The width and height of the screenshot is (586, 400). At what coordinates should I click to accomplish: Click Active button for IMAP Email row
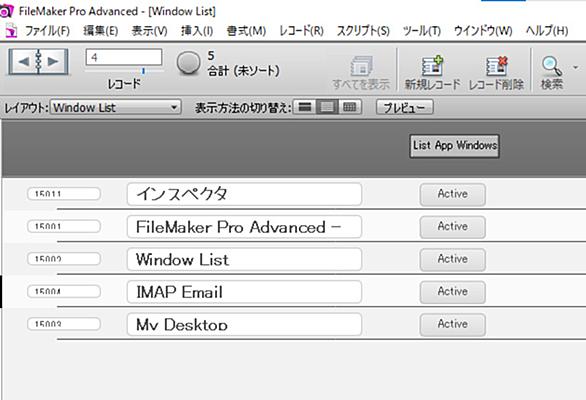click(x=453, y=292)
